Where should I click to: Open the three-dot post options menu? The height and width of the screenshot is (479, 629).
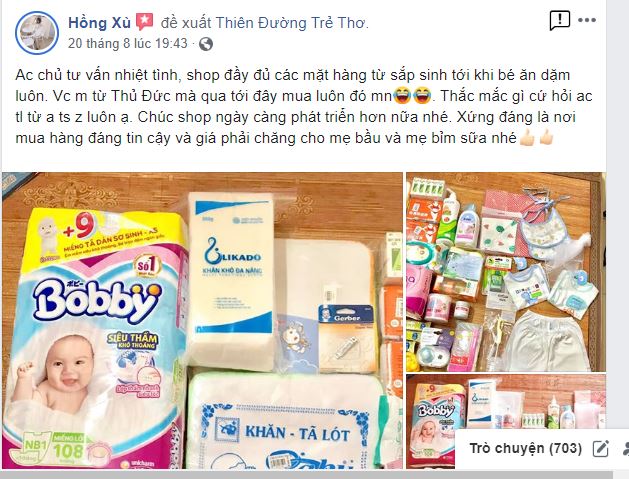click(586, 20)
